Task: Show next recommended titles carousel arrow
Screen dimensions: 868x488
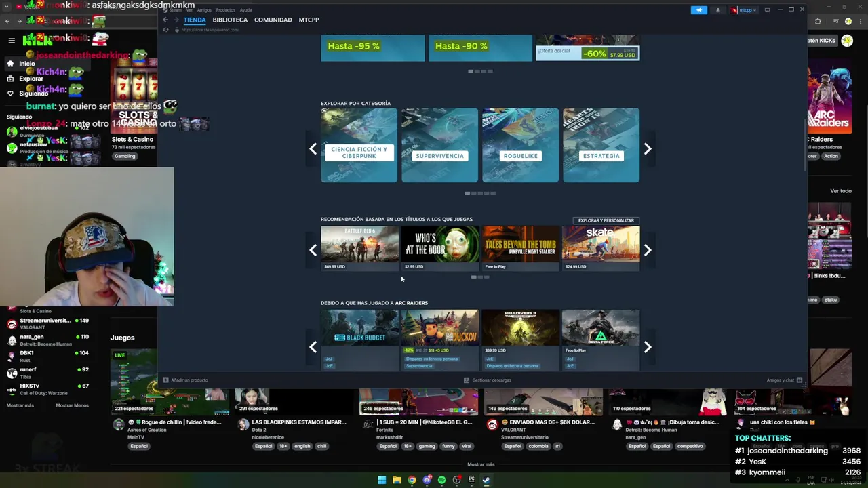Action: point(648,250)
